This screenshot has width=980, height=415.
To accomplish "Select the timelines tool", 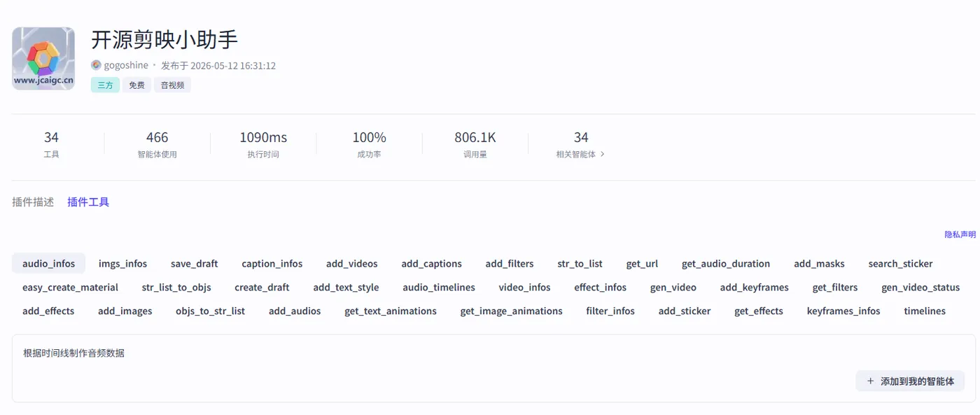I will tap(925, 311).
